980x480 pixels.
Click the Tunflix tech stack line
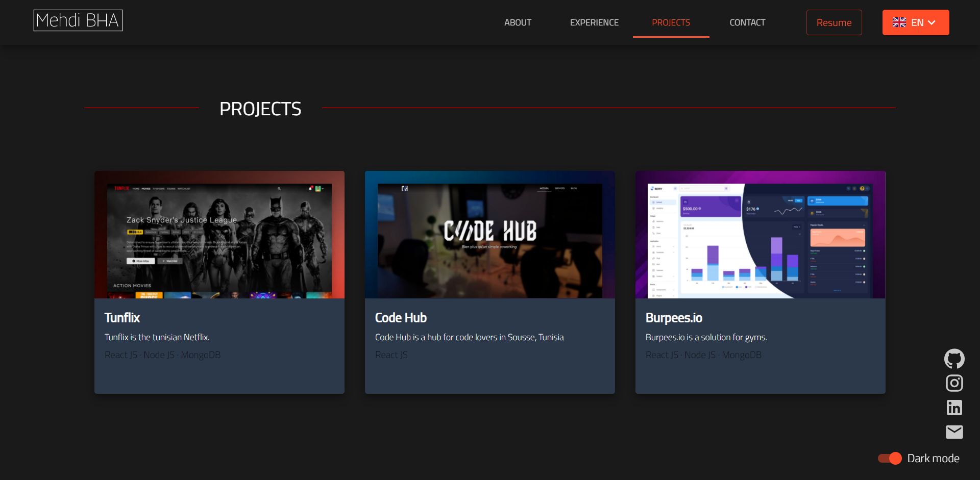(162, 355)
